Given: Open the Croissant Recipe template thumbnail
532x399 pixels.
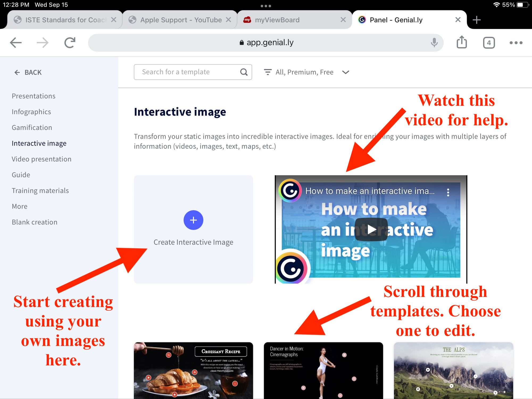Looking at the screenshot, I should point(193,370).
